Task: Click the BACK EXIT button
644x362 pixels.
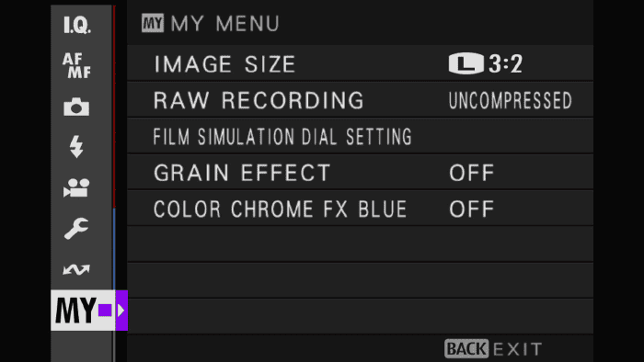Action: (493, 349)
